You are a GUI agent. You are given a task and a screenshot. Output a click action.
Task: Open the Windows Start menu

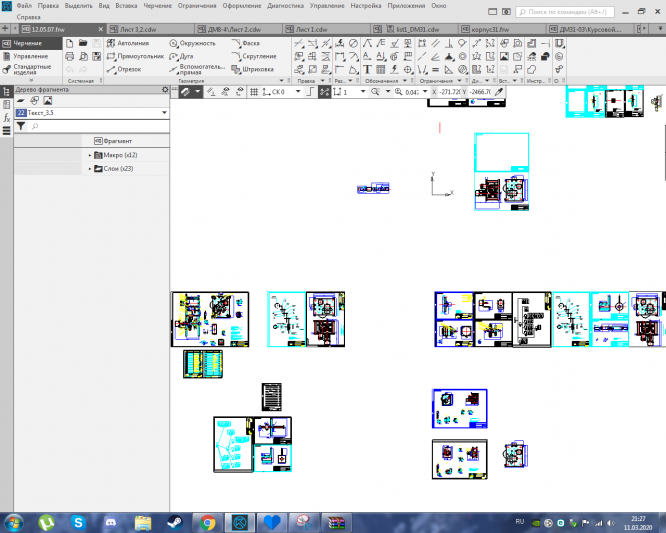tap(13, 523)
